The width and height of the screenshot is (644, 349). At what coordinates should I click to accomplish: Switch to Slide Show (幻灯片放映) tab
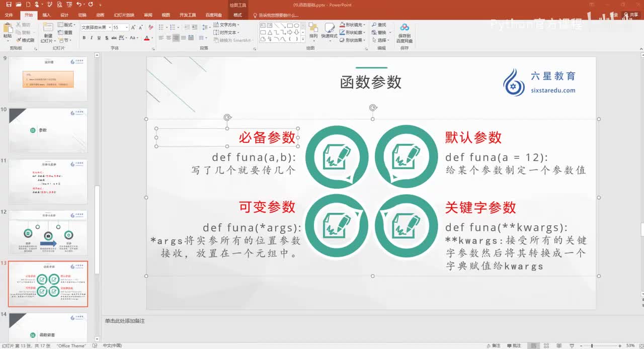pos(124,15)
